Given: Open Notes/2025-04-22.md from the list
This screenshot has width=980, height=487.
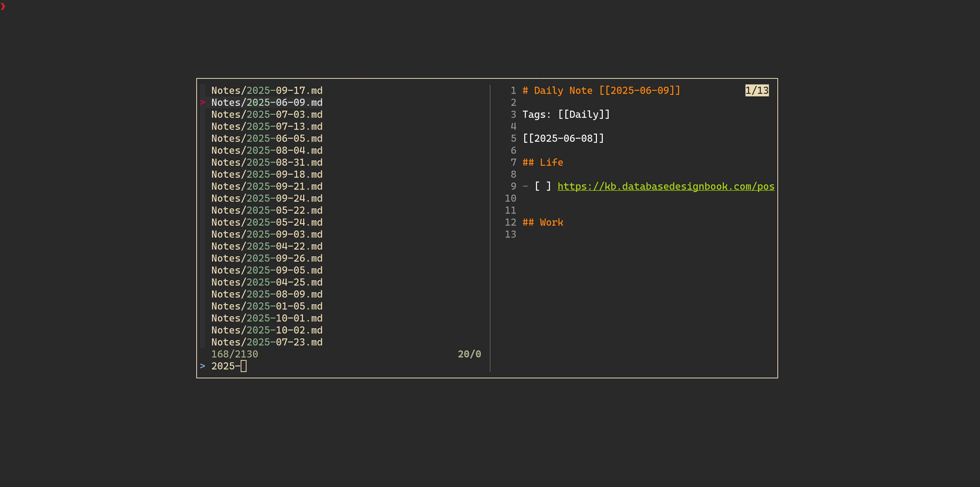Looking at the screenshot, I should [x=267, y=246].
